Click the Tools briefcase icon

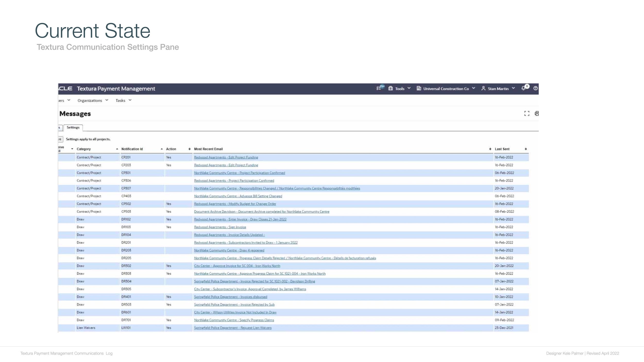391,88
